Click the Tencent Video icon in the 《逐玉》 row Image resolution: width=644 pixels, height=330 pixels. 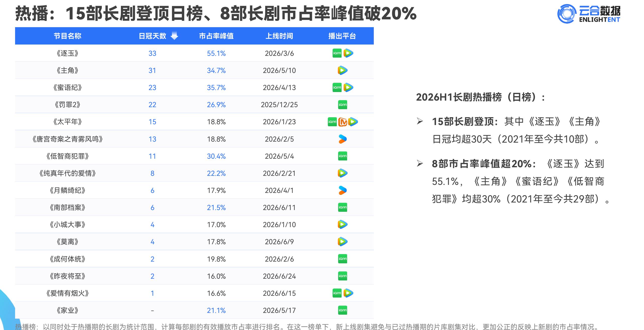pos(348,53)
